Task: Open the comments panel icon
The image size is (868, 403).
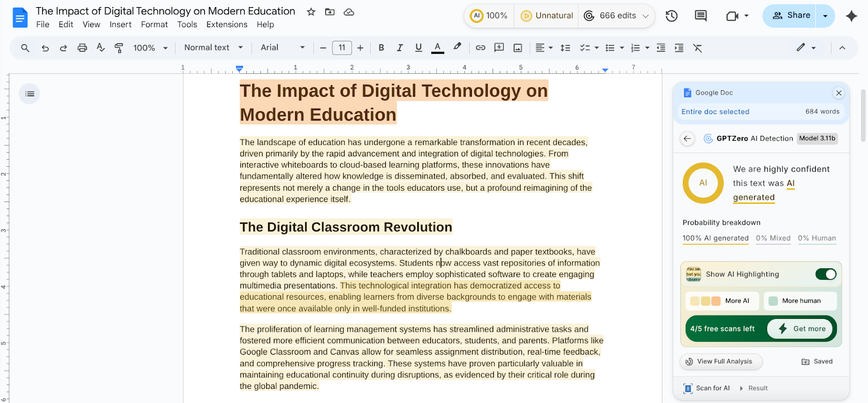Action: (700, 16)
